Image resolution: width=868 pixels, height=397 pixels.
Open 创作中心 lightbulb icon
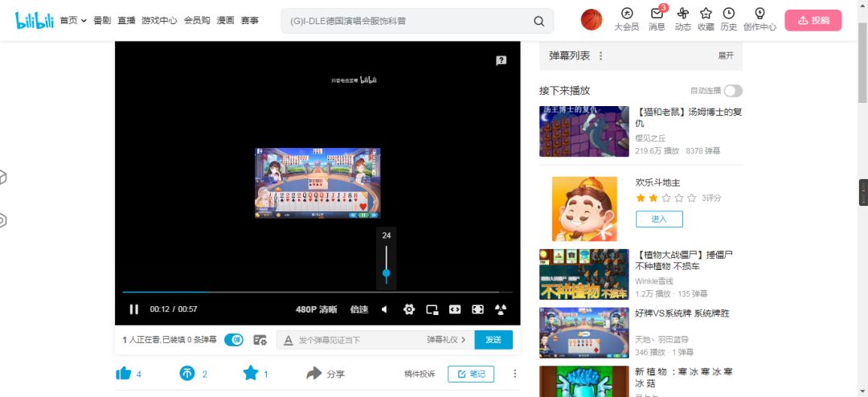pyautogui.click(x=759, y=14)
